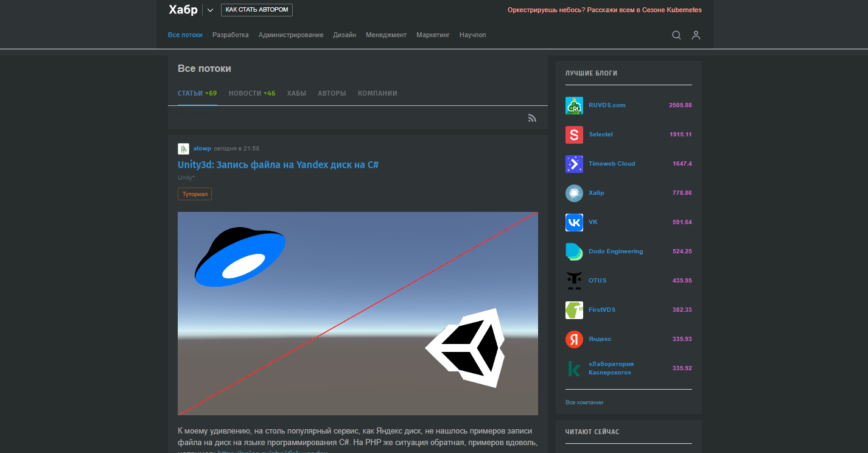Open the Научпоп flow
Viewport: 868px width, 453px height.
coord(473,35)
